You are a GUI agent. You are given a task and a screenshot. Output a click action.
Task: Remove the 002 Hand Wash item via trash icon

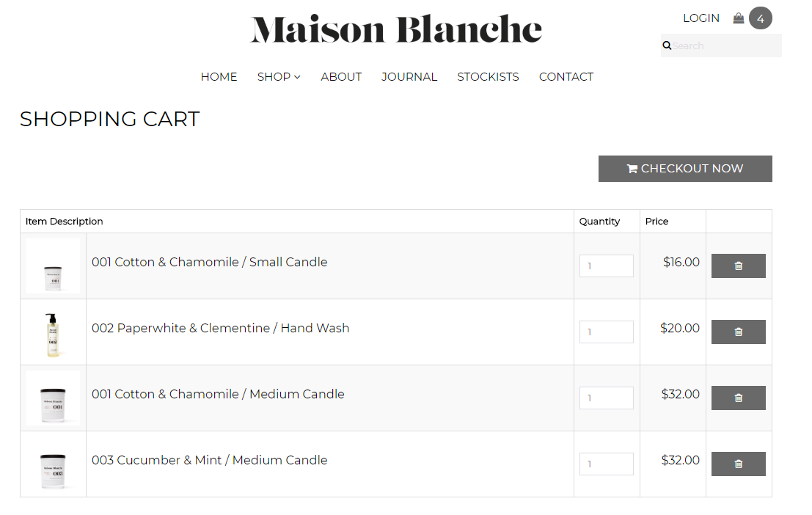(x=738, y=332)
